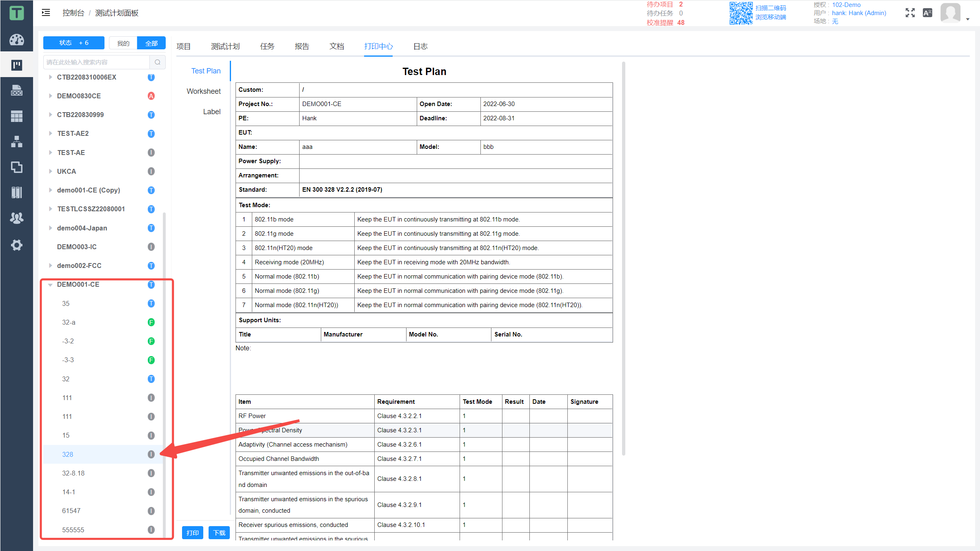
Task: Open the avatar dropdown caret
Action: click(967, 19)
